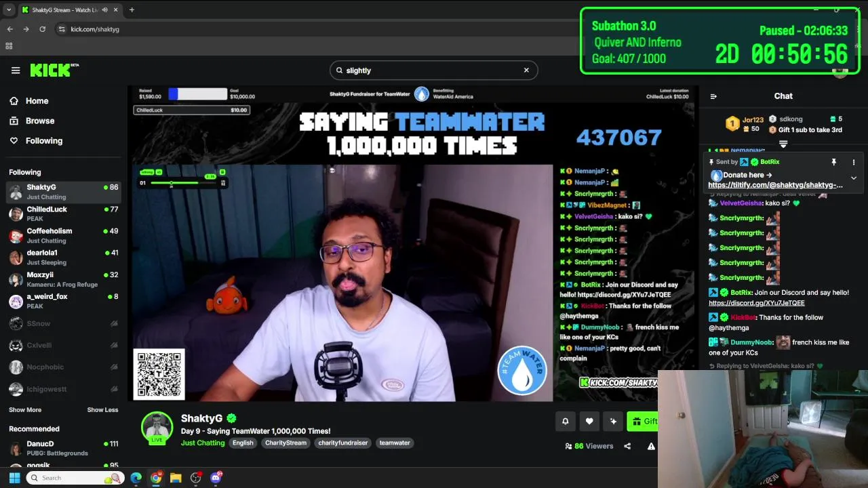Click the green Gift button

pyautogui.click(x=643, y=421)
